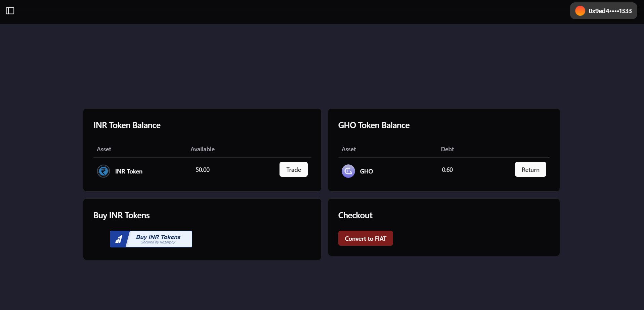This screenshot has height=310, width=644.
Task: Click the Asset header in GHO table
Action: (x=349, y=149)
